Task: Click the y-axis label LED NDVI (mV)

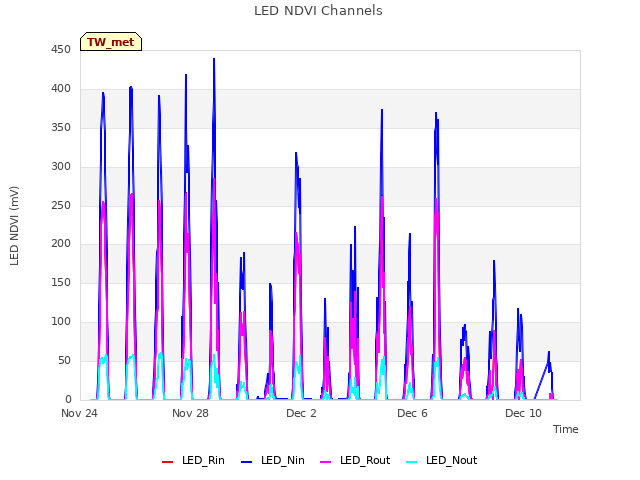Action: (x=14, y=226)
